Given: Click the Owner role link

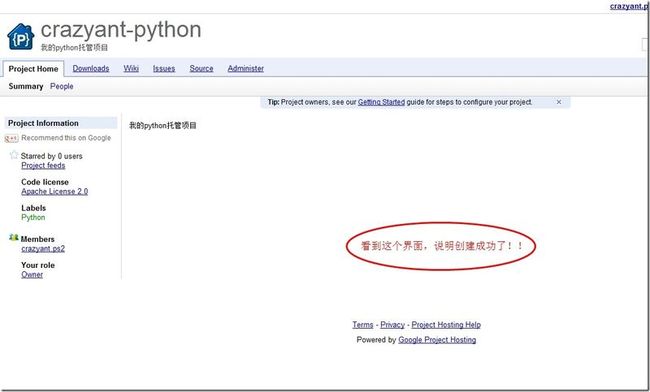Looking at the screenshot, I should [32, 274].
